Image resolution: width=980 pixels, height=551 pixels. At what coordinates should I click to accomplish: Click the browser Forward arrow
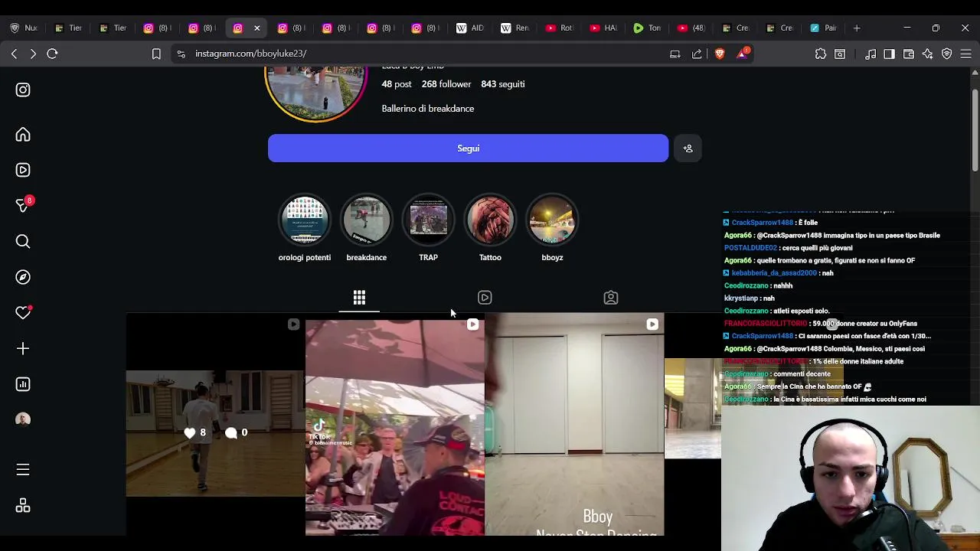(x=33, y=54)
